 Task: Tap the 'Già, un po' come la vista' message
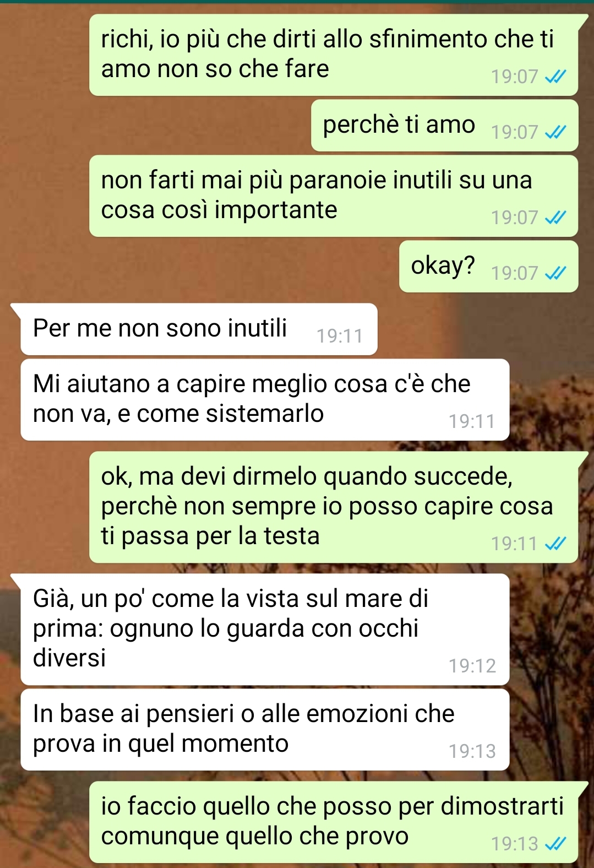coord(265,629)
